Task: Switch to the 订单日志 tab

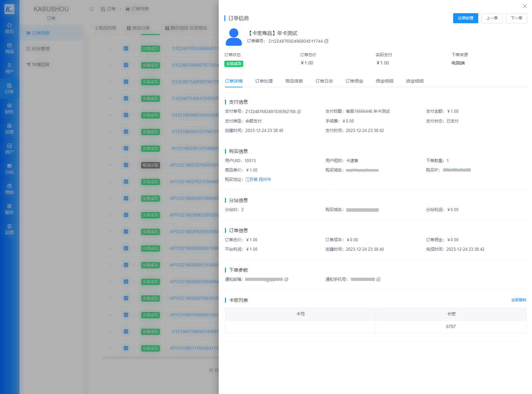Action: [324, 81]
